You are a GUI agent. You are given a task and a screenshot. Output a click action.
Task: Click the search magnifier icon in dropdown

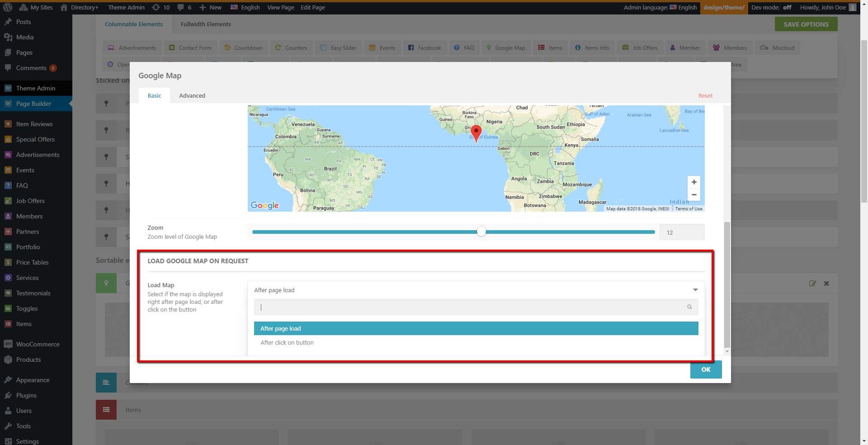689,307
